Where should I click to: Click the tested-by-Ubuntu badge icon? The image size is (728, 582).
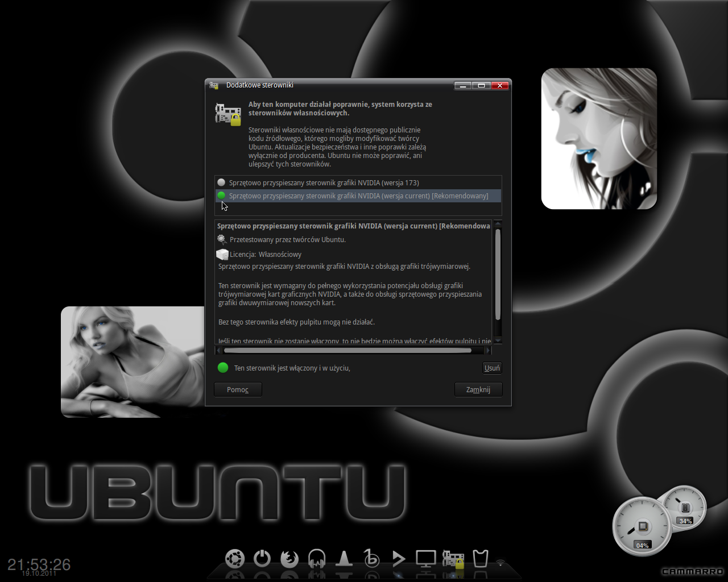tap(222, 240)
